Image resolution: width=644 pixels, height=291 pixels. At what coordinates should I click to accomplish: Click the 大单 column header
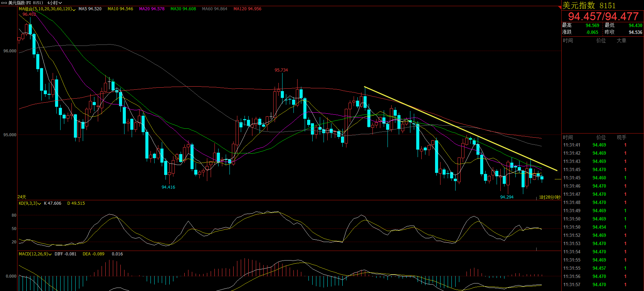(x=621, y=41)
